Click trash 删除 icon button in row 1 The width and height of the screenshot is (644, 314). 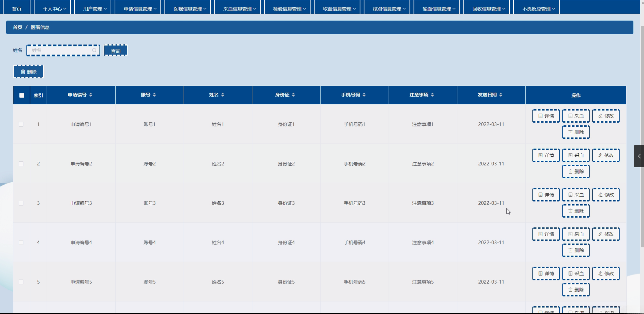pos(576,132)
